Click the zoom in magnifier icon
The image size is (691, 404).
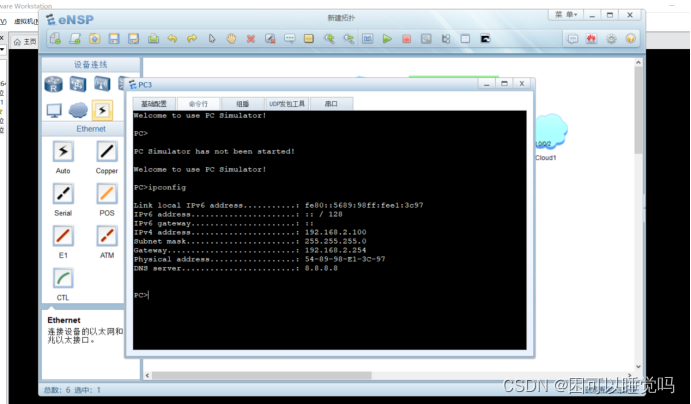pos(329,39)
